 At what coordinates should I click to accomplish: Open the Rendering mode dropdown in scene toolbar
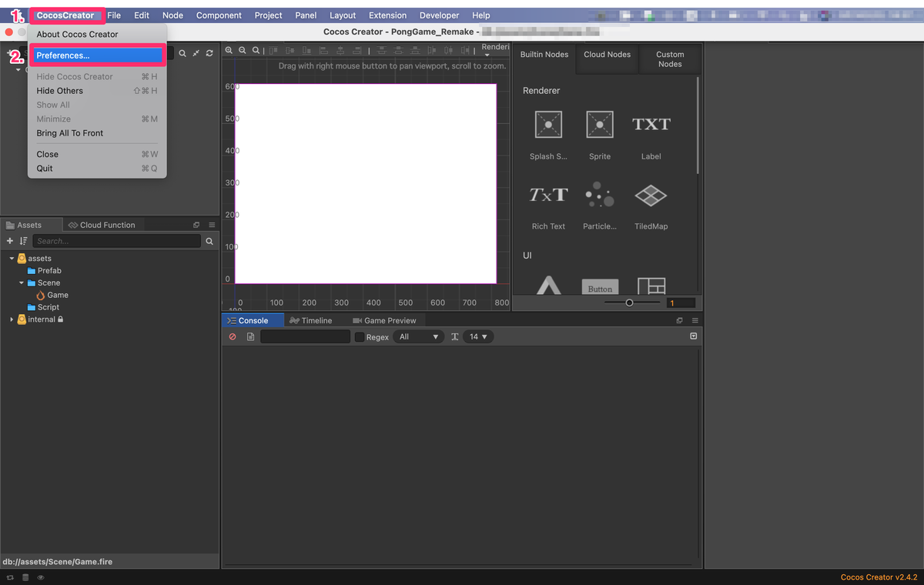(494, 50)
